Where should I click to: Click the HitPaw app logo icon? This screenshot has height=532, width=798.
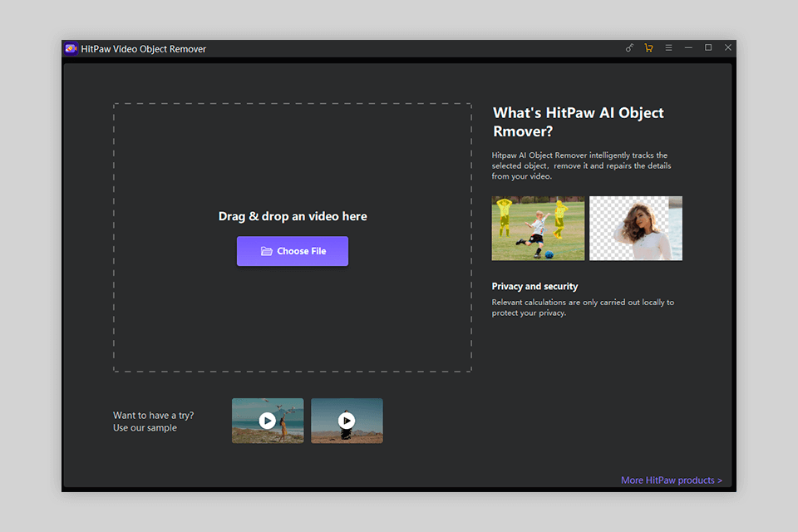pos(71,48)
